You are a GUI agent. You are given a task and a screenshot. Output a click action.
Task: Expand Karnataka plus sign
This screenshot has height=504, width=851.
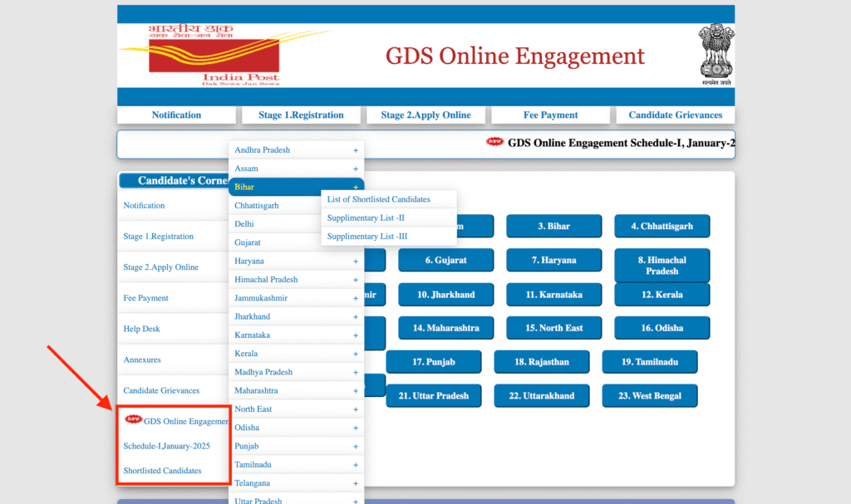[356, 335]
